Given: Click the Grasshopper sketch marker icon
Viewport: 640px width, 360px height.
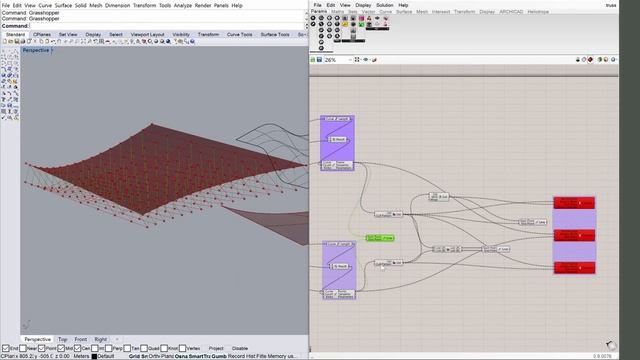Looking at the screenshot, I should coord(374,60).
